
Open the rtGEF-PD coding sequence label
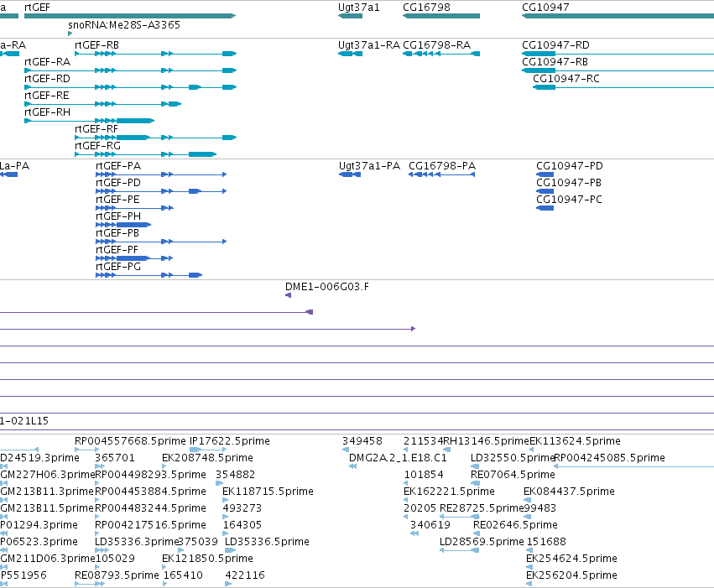click(x=118, y=183)
